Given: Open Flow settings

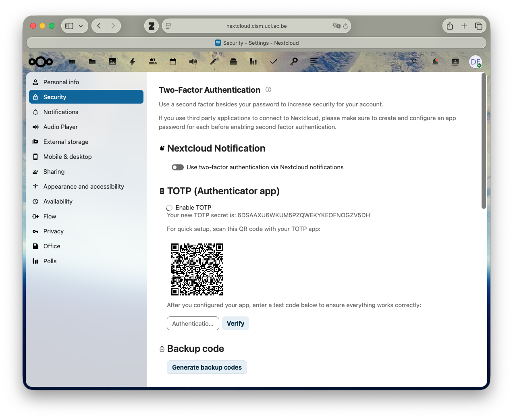Looking at the screenshot, I should pos(86,216).
